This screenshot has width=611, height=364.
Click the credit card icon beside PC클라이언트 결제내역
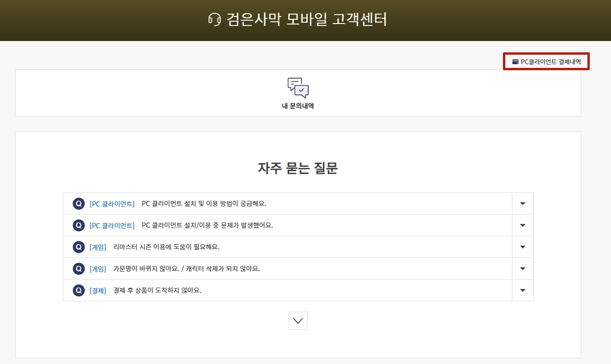(x=515, y=62)
